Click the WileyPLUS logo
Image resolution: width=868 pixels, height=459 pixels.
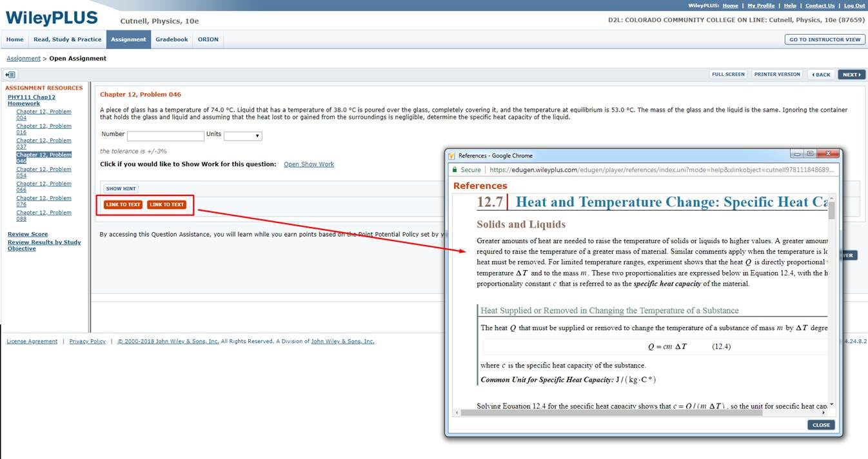tap(52, 17)
